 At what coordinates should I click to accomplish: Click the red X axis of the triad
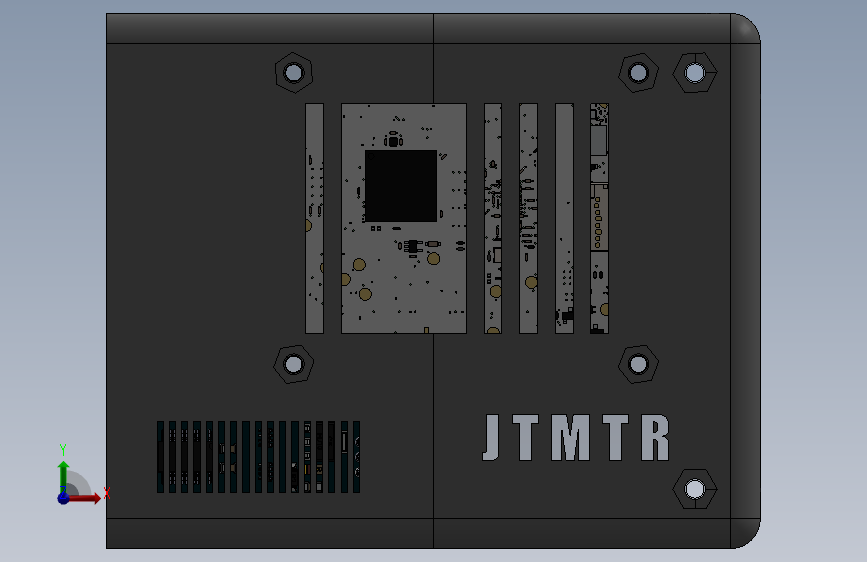point(84,498)
